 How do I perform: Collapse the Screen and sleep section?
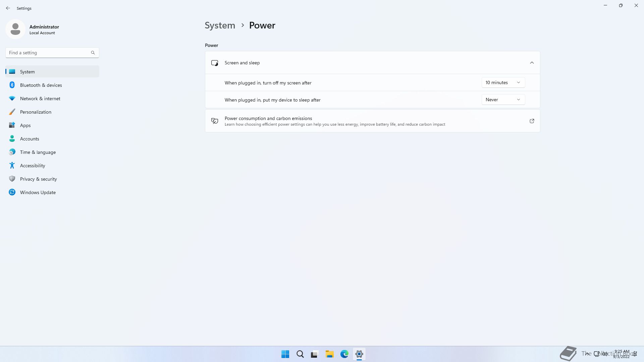click(532, 63)
